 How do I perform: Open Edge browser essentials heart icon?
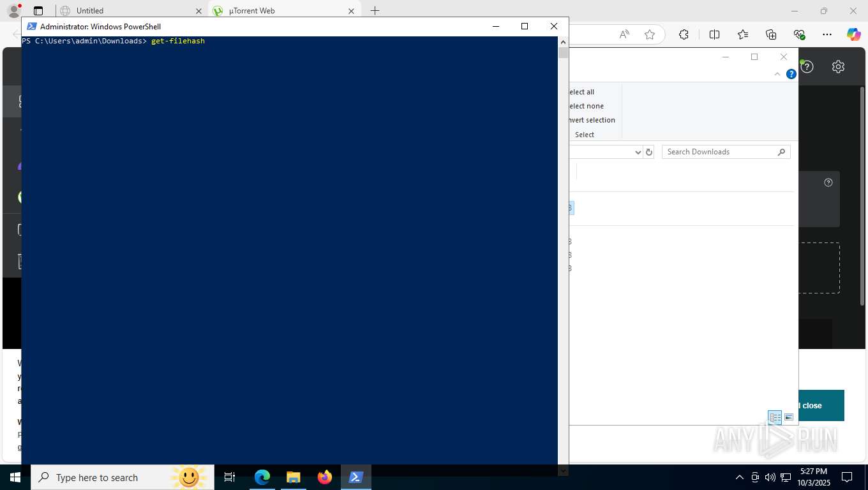(799, 34)
